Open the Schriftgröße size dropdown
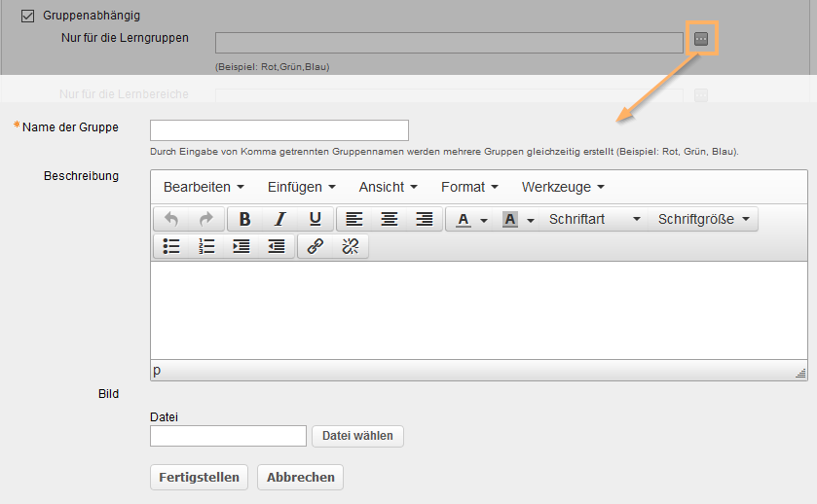The image size is (817, 504). pos(704,219)
